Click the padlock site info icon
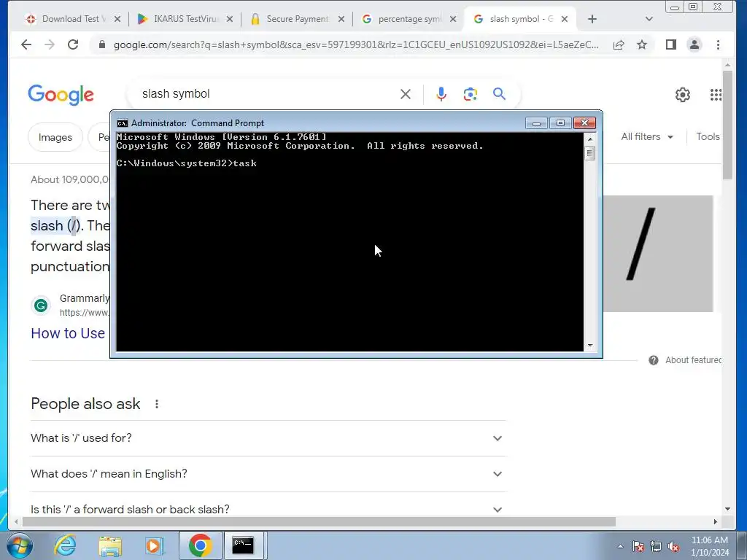Screen dimensions: 747x560 coord(101,44)
